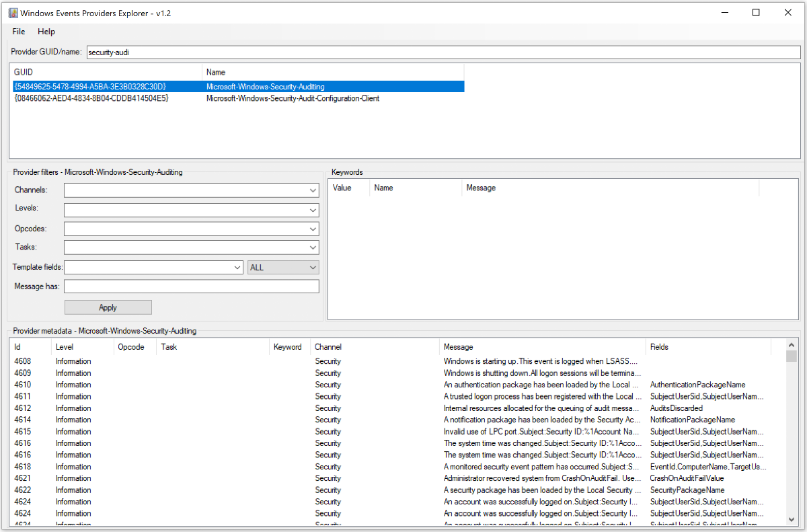The height and width of the screenshot is (532, 807).
Task: Click the 'Internal resources allocated' message
Action: 543,408
